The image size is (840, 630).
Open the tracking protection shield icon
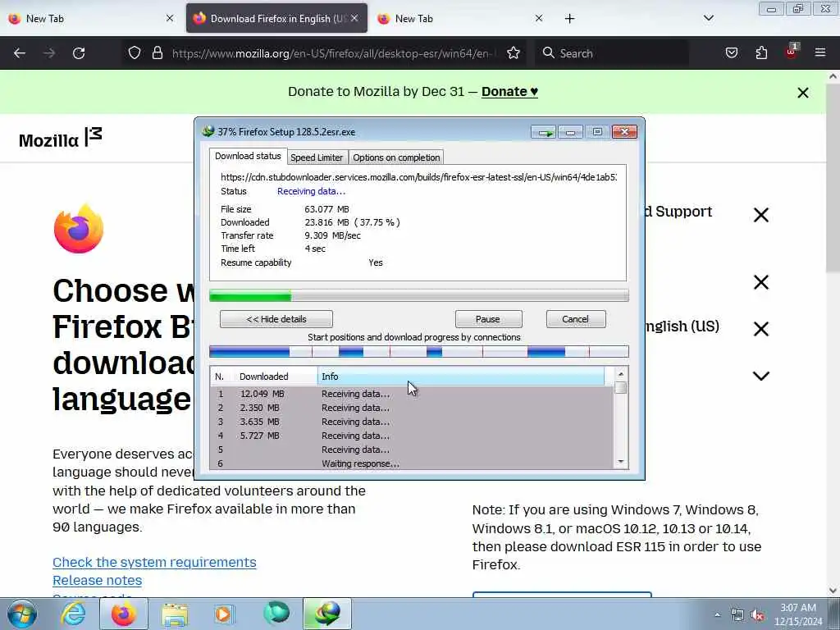[x=135, y=52]
